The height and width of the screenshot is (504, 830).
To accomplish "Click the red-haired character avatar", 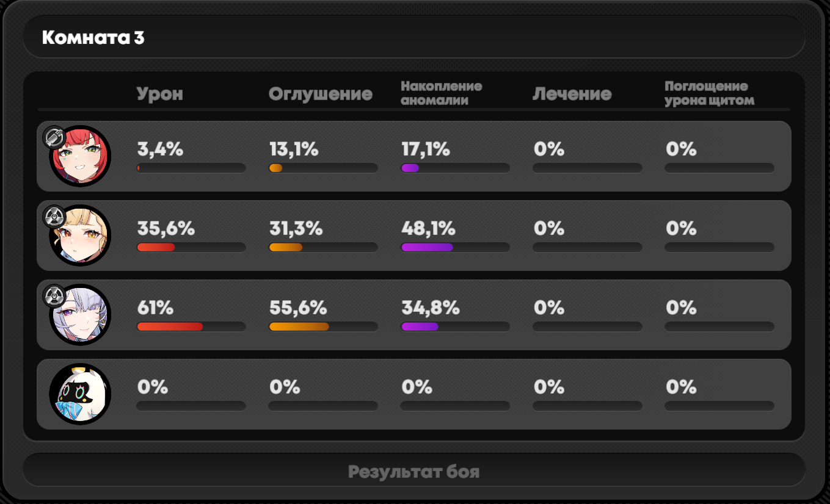I will [80, 156].
